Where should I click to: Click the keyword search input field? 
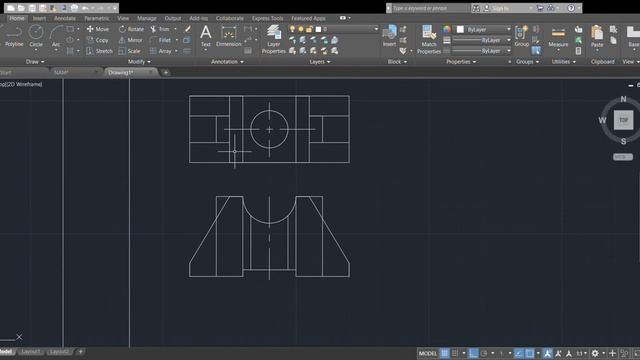point(431,8)
